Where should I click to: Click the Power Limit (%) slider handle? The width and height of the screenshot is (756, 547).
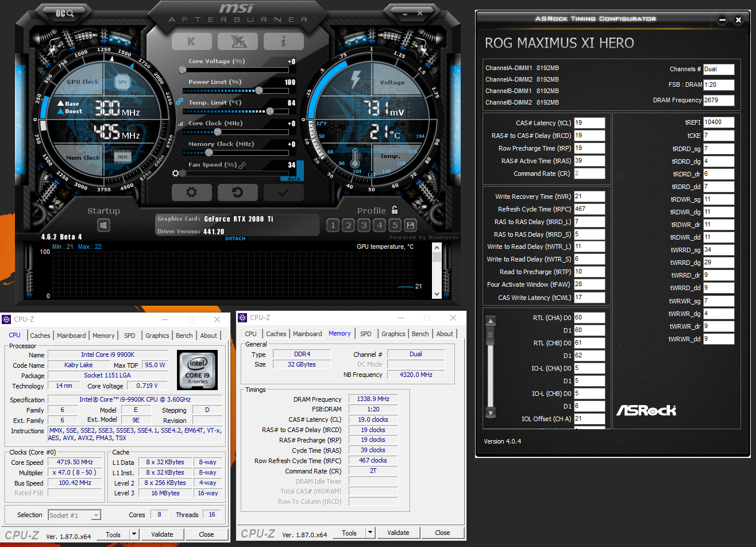click(259, 90)
